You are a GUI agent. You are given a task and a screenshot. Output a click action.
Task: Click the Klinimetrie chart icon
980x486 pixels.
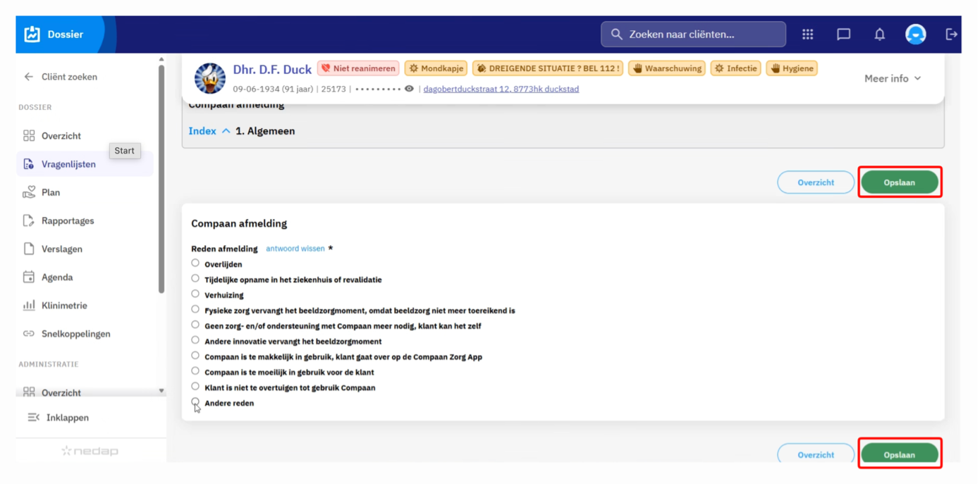point(29,306)
